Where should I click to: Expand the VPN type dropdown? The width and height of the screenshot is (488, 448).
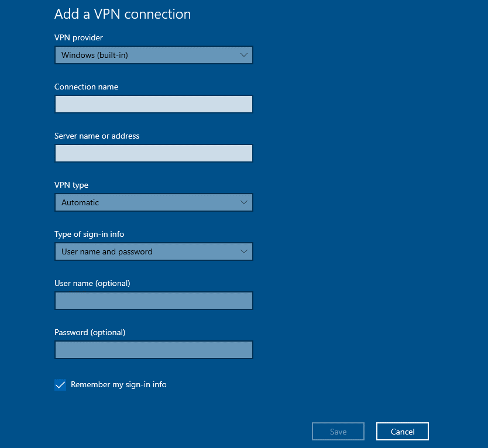[153, 202]
